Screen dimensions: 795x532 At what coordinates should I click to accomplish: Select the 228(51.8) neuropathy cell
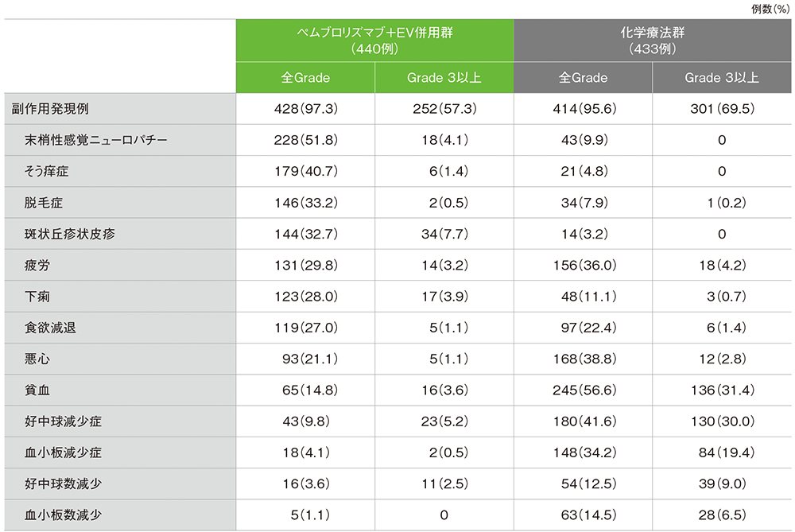pos(305,140)
